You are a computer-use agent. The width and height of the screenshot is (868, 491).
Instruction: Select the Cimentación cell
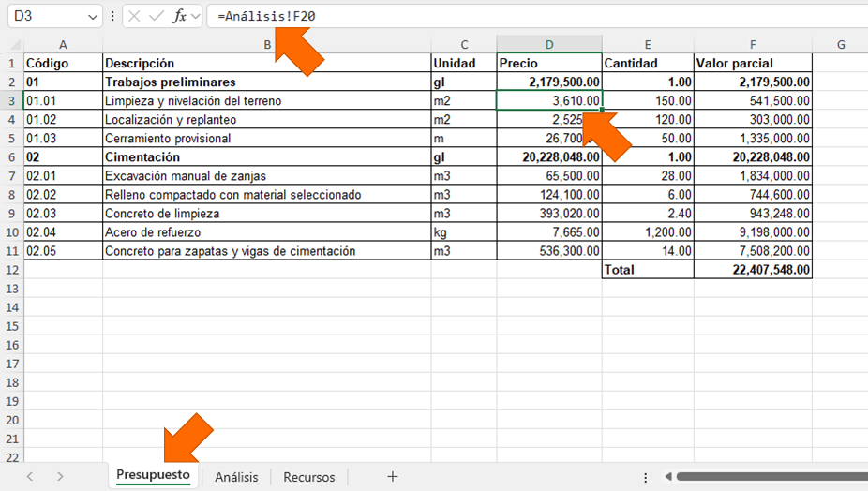pos(267,157)
